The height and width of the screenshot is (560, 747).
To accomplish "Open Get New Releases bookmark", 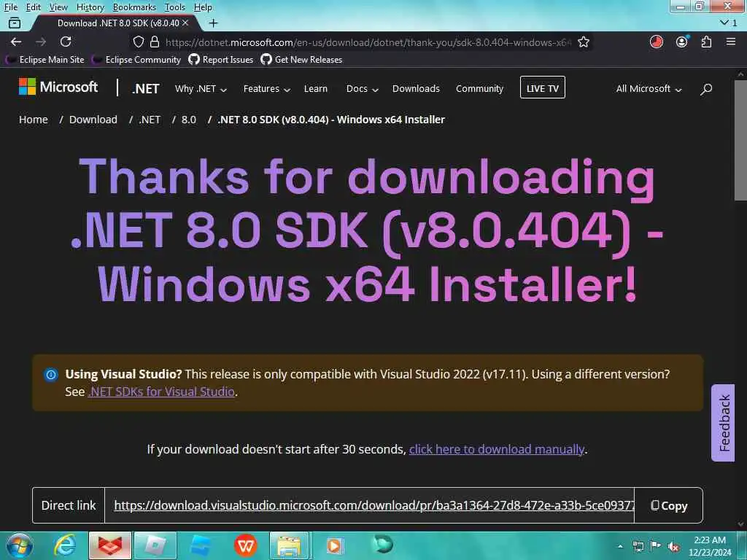I will pos(301,60).
